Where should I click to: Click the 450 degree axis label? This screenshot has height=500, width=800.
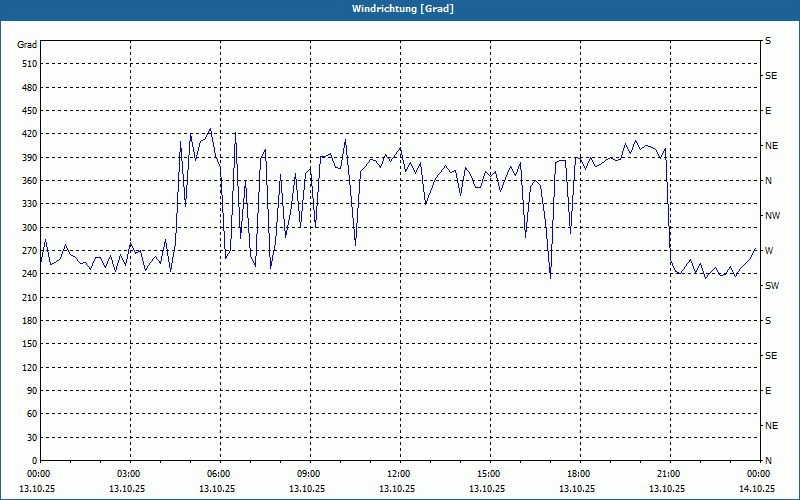click(30, 111)
